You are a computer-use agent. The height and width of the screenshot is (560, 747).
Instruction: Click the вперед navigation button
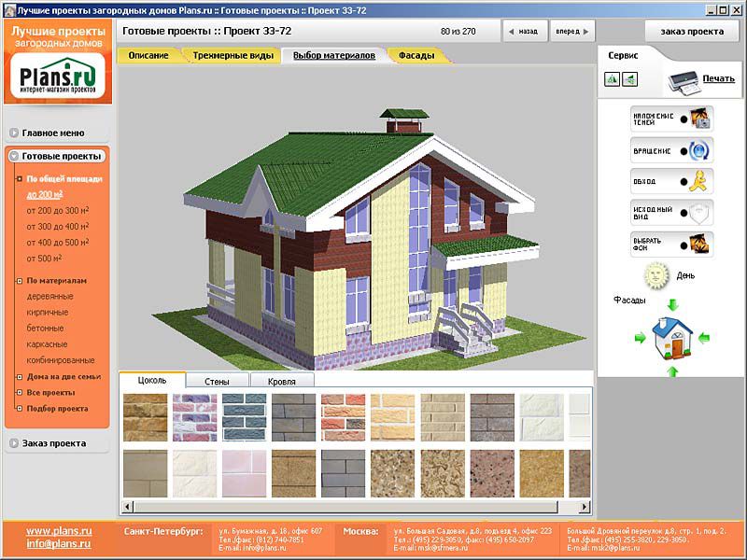click(x=570, y=31)
